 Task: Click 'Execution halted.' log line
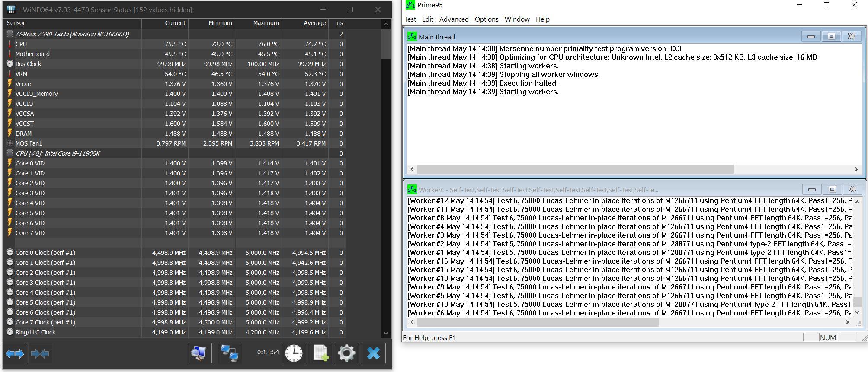[483, 83]
